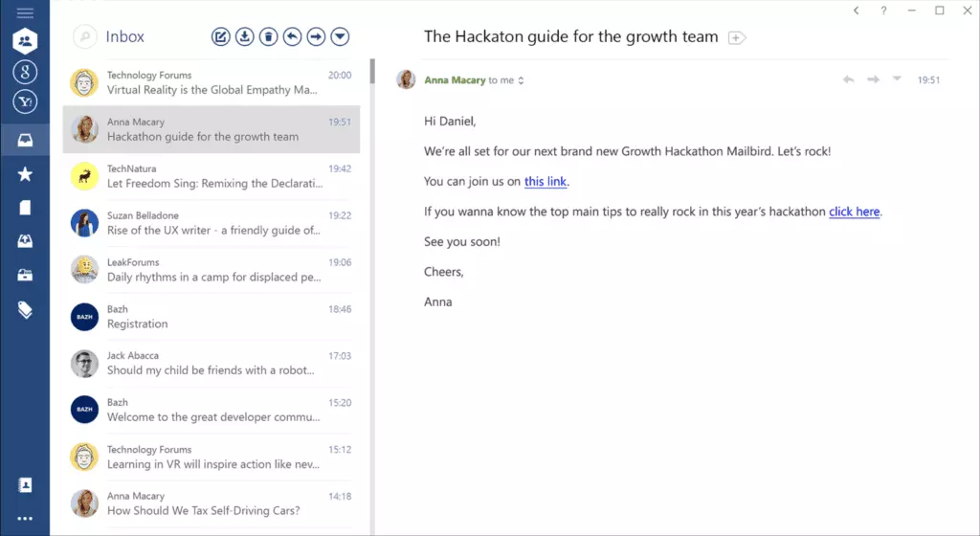980x536 pixels.
Task: Click the TechNatura deer avatar
Action: point(84,177)
